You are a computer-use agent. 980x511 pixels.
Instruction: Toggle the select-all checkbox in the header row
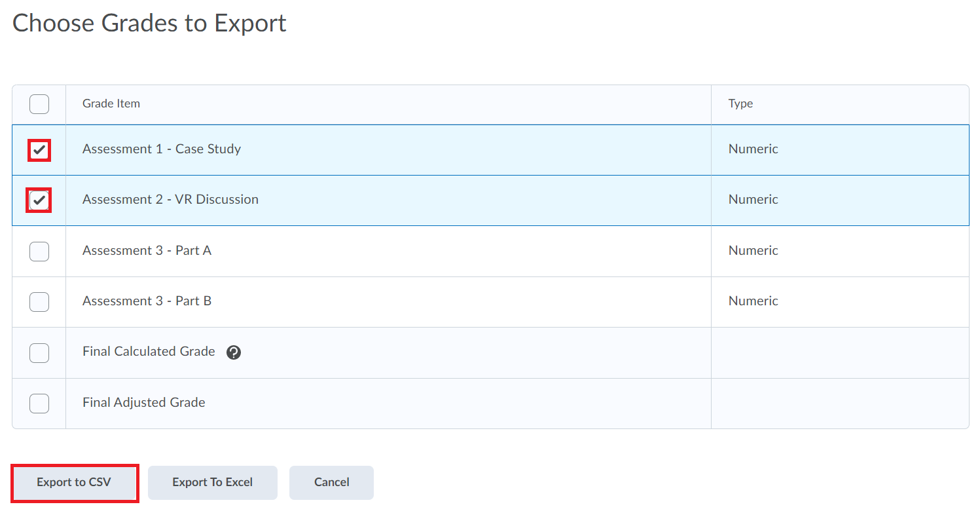39,104
